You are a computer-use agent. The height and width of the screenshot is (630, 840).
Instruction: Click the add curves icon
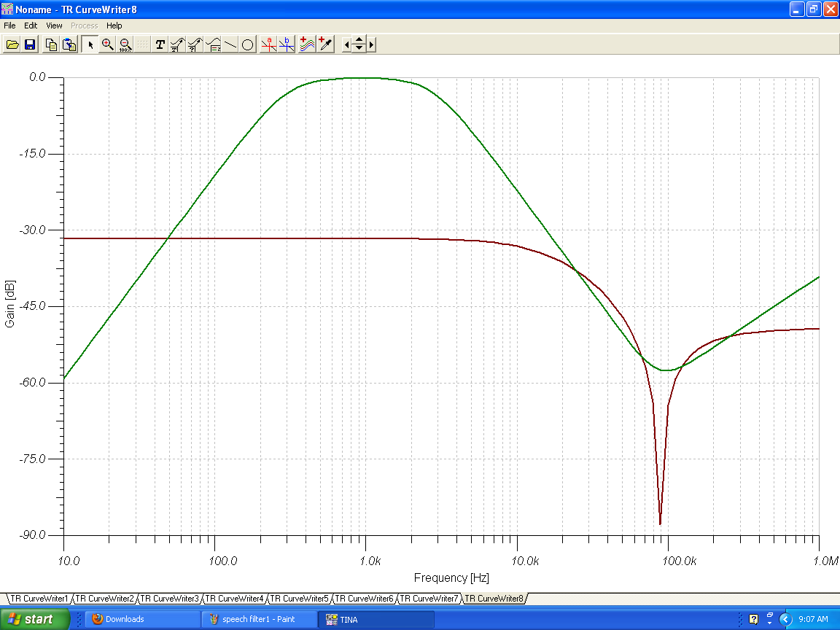click(308, 44)
